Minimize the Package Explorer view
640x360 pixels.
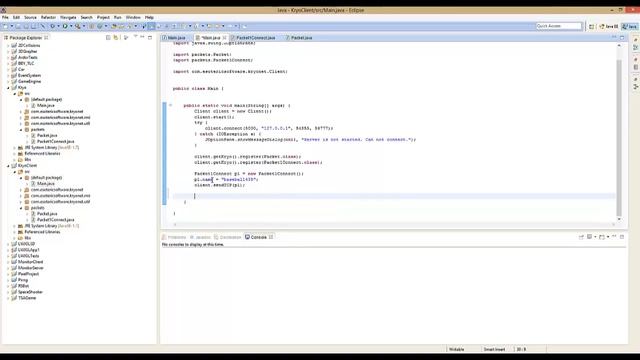click(x=142, y=37)
